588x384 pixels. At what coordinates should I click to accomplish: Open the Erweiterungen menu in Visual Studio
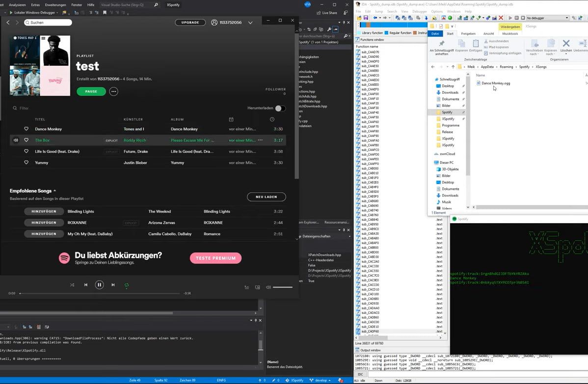coord(55,5)
